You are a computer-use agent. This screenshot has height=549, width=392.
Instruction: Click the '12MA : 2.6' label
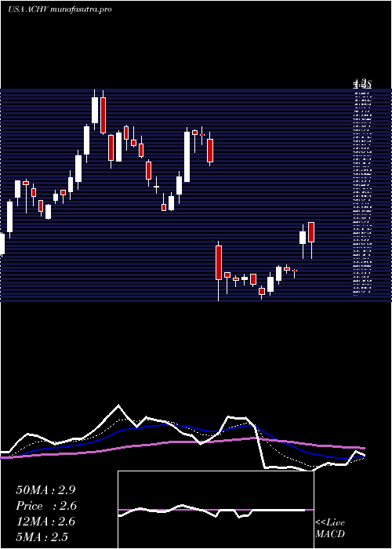click(x=45, y=522)
